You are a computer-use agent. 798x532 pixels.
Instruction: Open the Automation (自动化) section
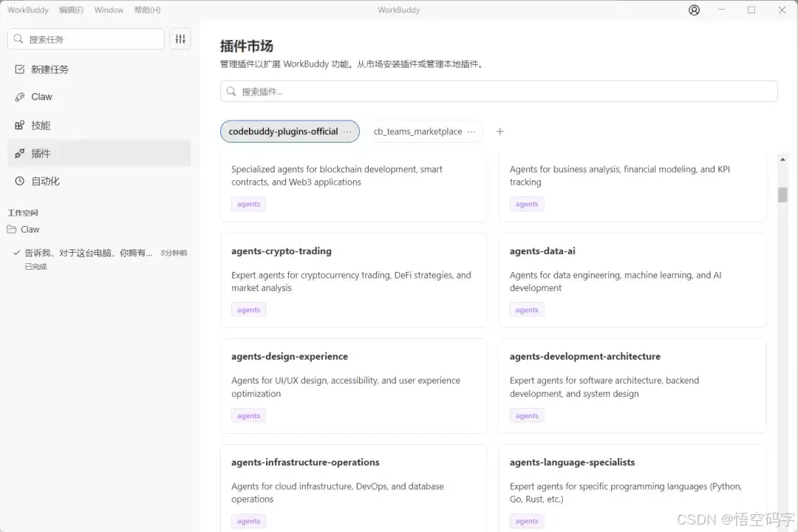tap(45, 181)
